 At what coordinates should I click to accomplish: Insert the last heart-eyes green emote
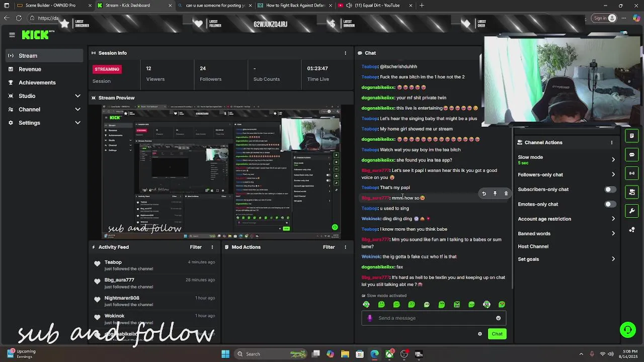[502, 304]
